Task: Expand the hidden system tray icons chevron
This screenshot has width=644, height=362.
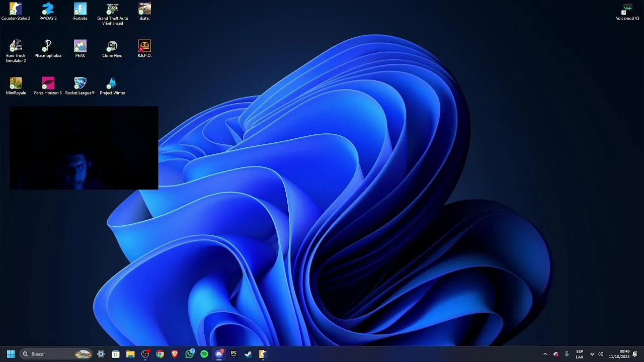Action: [x=545, y=354]
